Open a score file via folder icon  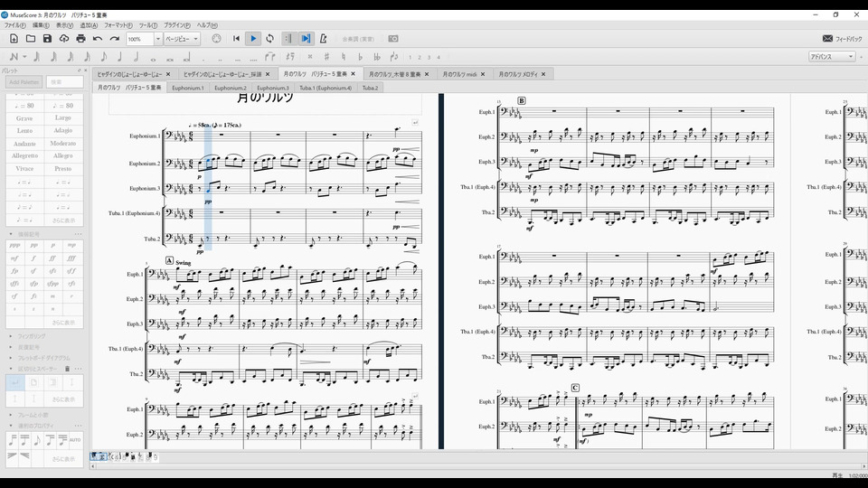pyautogui.click(x=31, y=39)
